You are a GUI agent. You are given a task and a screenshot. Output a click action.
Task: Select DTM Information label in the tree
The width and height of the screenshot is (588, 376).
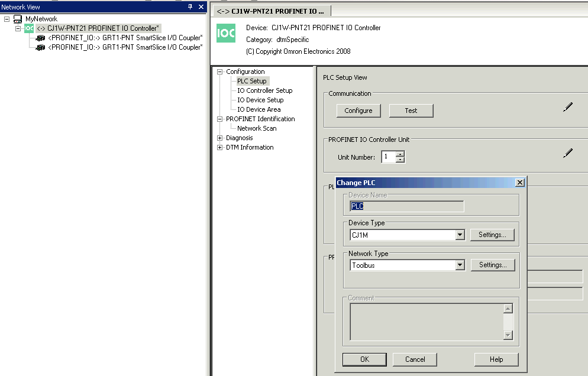coord(250,147)
